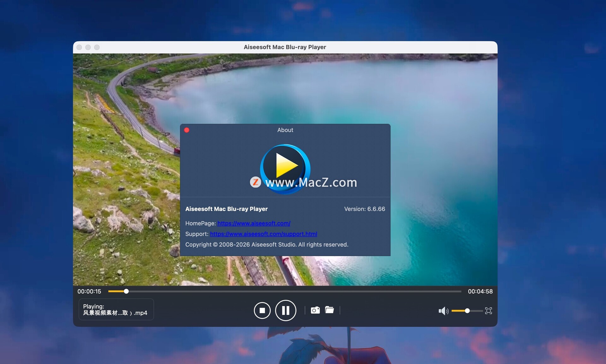Click the Version: 6.6.66 text

point(365,209)
